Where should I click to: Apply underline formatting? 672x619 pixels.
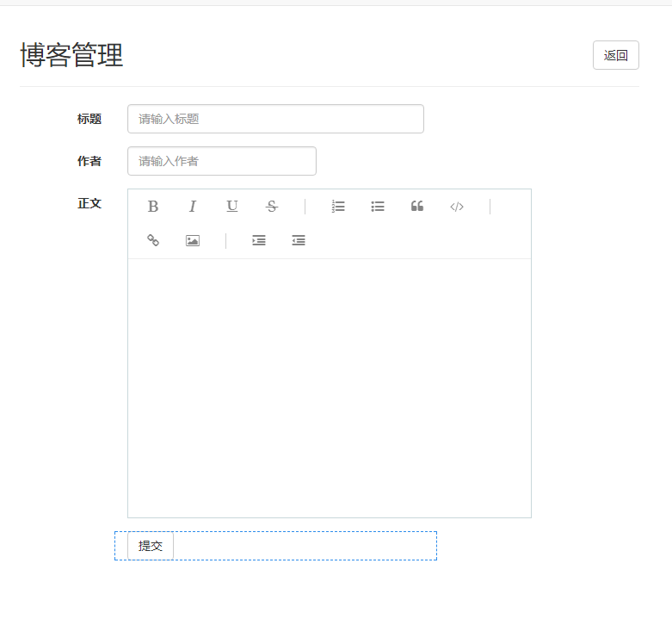point(231,207)
